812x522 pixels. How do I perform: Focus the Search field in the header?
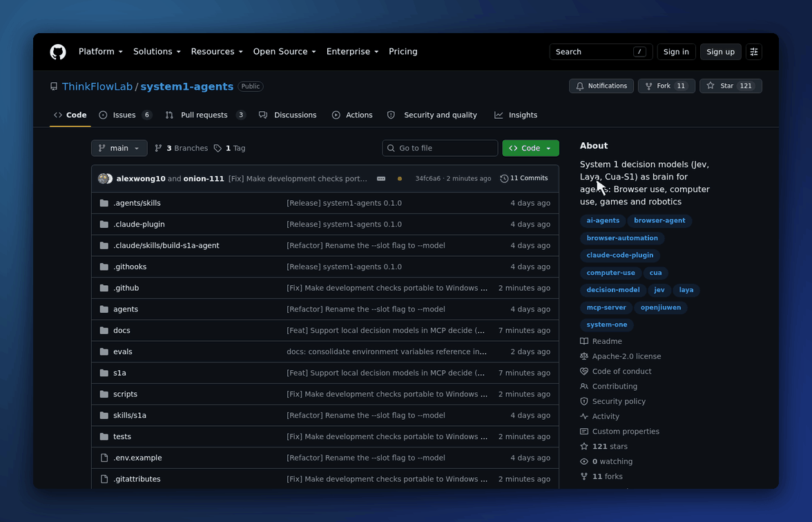[x=601, y=52]
